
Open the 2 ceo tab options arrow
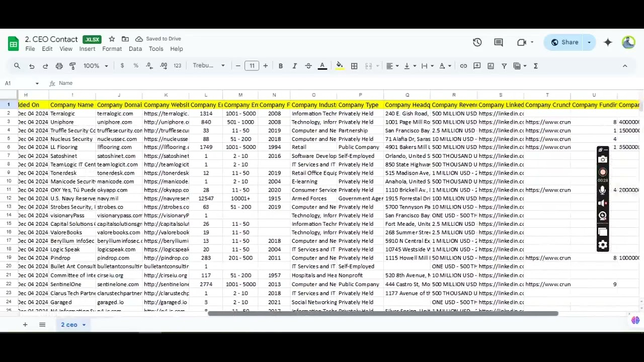[84, 325]
